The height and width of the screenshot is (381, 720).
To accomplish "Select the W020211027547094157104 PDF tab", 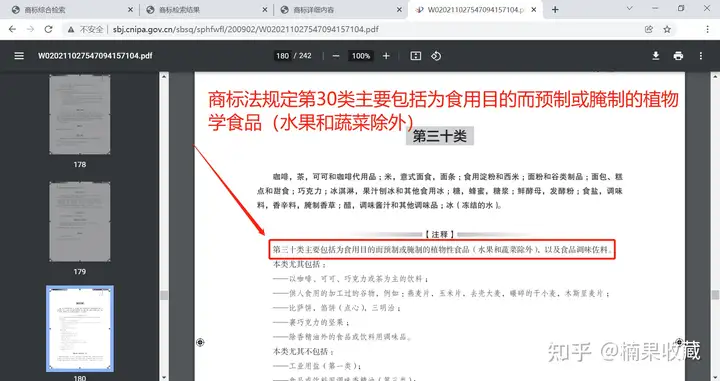I will (475, 10).
